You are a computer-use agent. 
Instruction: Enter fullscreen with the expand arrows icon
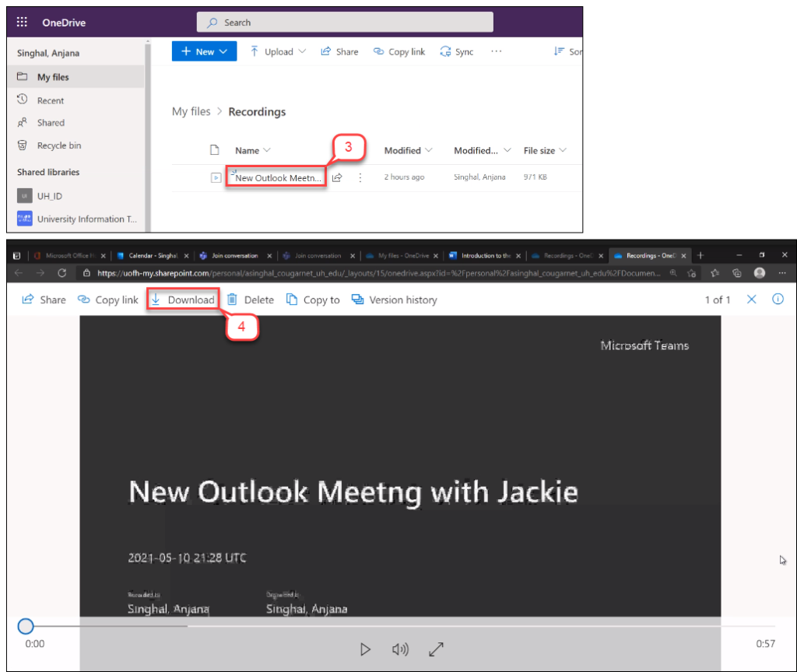[x=437, y=649]
